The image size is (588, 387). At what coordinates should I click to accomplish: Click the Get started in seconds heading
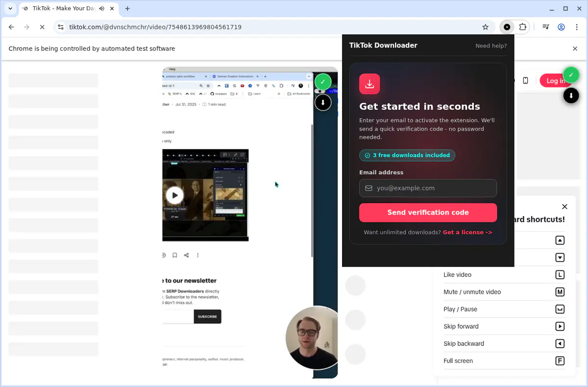419,106
